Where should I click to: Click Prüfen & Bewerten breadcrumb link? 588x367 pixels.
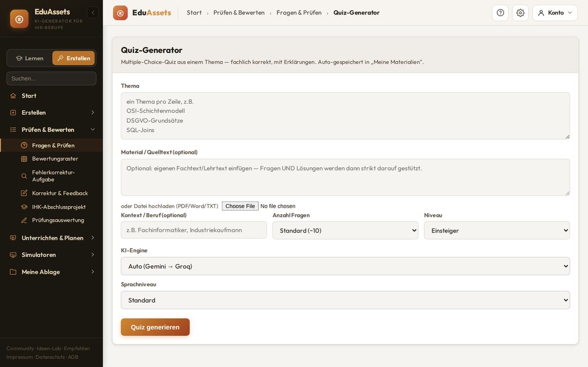(x=239, y=13)
